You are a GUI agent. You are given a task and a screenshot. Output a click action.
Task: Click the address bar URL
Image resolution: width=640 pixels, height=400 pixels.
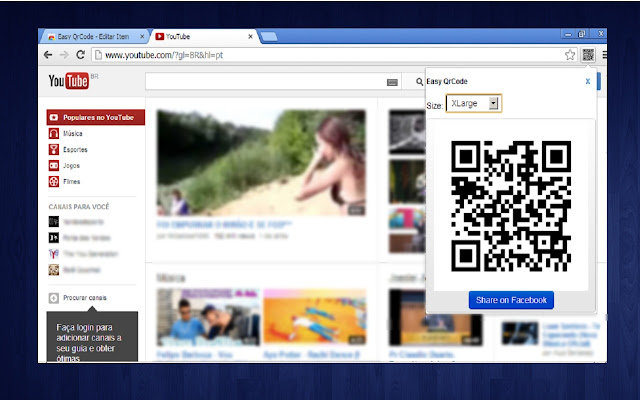pyautogui.click(x=164, y=55)
